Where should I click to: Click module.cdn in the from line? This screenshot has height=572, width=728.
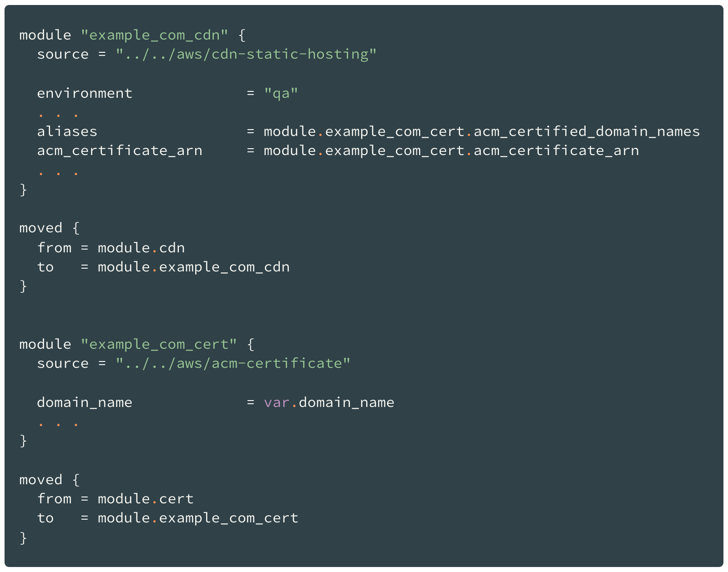coord(142,248)
